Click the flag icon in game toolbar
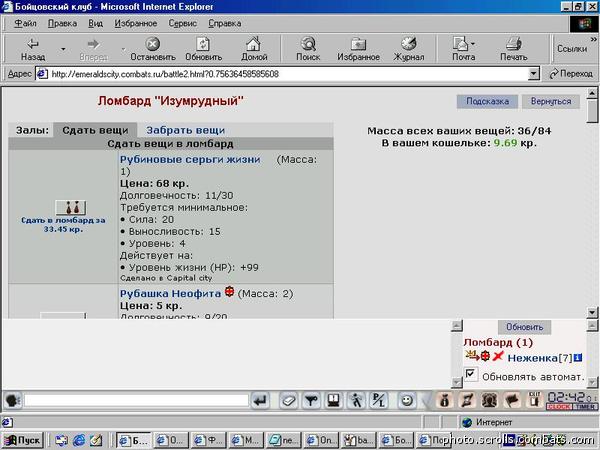The height and width of the screenshot is (450, 600). click(x=512, y=401)
